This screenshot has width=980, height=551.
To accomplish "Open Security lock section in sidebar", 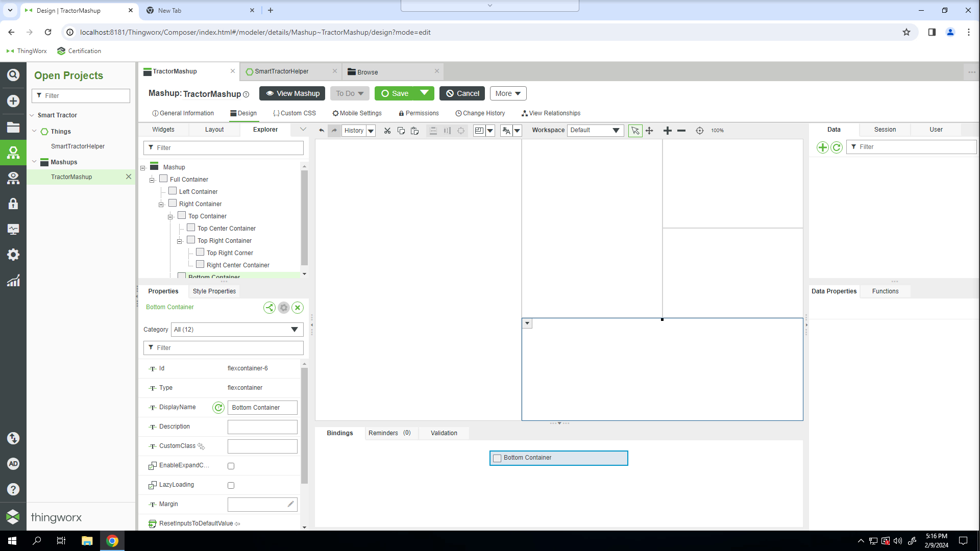I will pyautogui.click(x=13, y=204).
